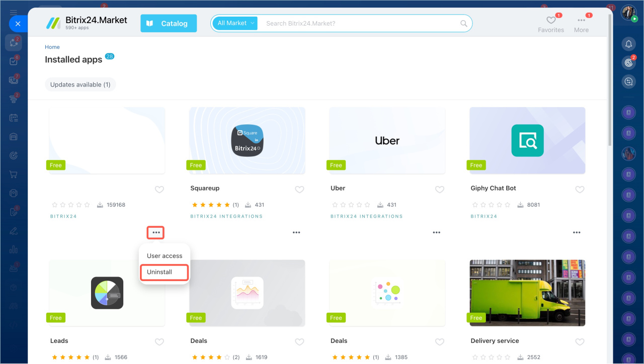The height and width of the screenshot is (364, 644).
Task: Click the More three-dots header icon
Action: [581, 20]
